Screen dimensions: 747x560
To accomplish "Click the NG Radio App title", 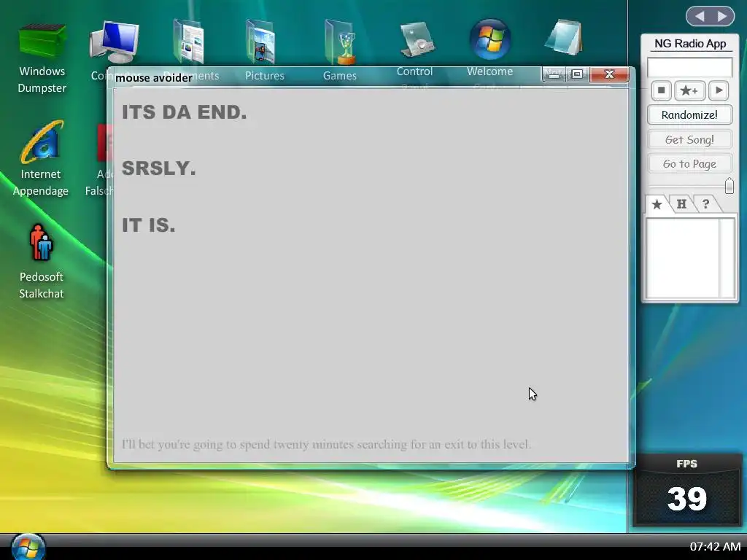I will coord(690,43).
